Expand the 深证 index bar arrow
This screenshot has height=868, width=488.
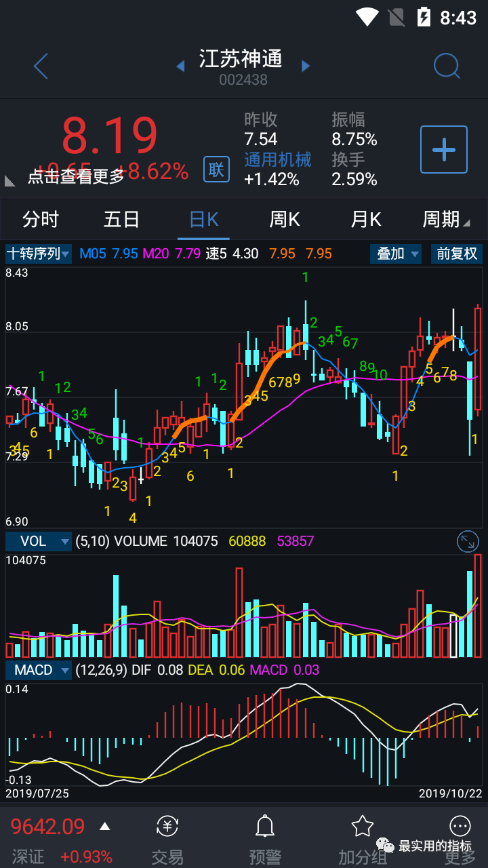pyautogui.click(x=104, y=827)
